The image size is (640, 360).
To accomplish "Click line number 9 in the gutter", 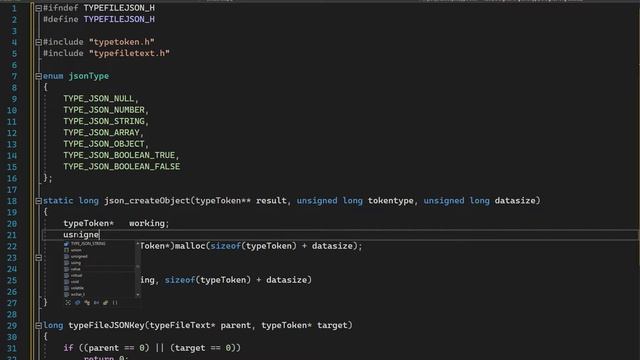I will click(14, 99).
